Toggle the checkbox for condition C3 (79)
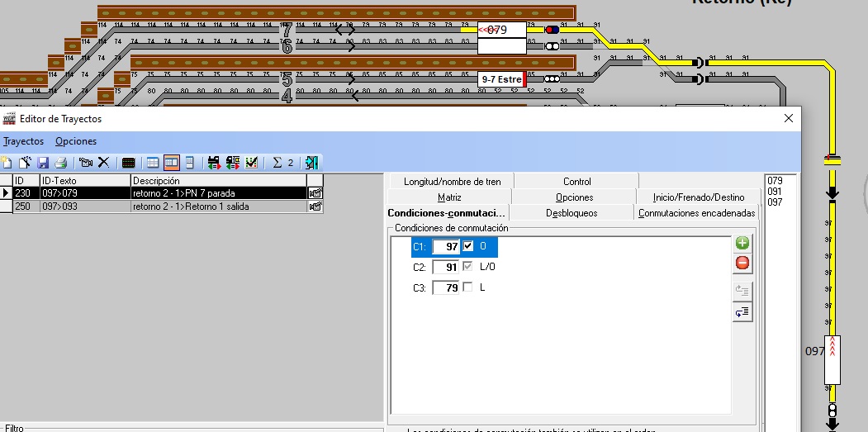 [x=467, y=287]
